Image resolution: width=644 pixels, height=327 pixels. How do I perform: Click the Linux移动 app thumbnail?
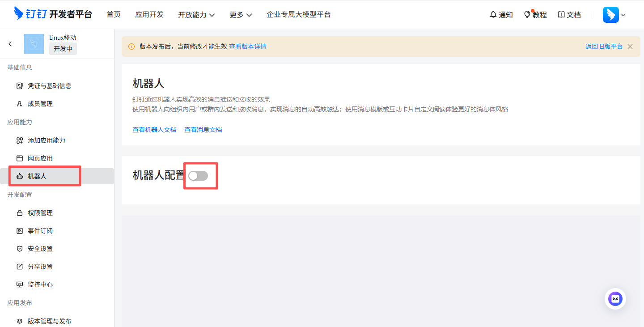[34, 44]
